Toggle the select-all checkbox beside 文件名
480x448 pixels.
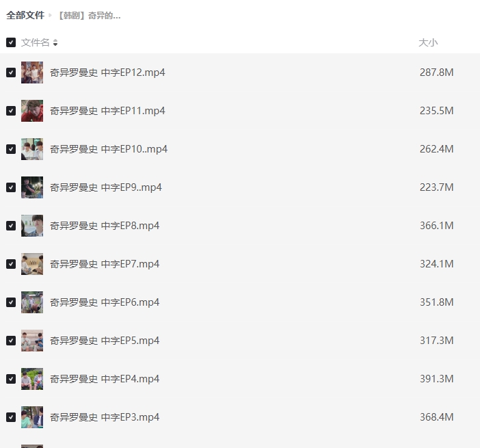coord(11,42)
